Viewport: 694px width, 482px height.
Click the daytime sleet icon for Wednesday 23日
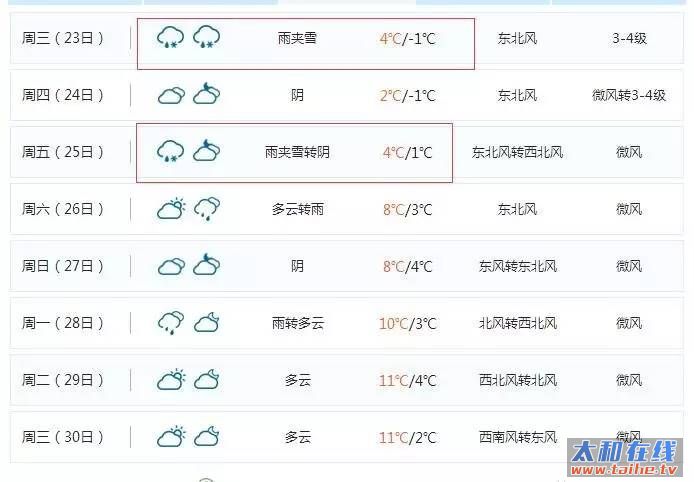(x=171, y=37)
